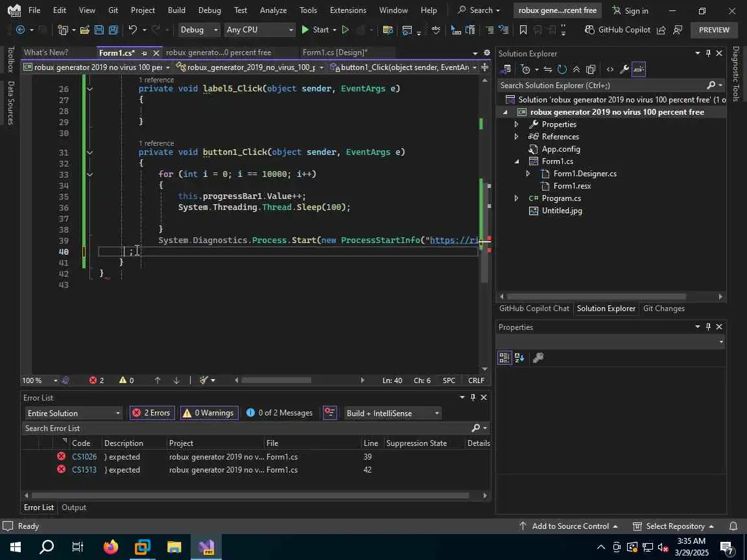Image resolution: width=747 pixels, height=560 pixels.
Task: Select App.config in Solution Explorer
Action: click(x=561, y=149)
